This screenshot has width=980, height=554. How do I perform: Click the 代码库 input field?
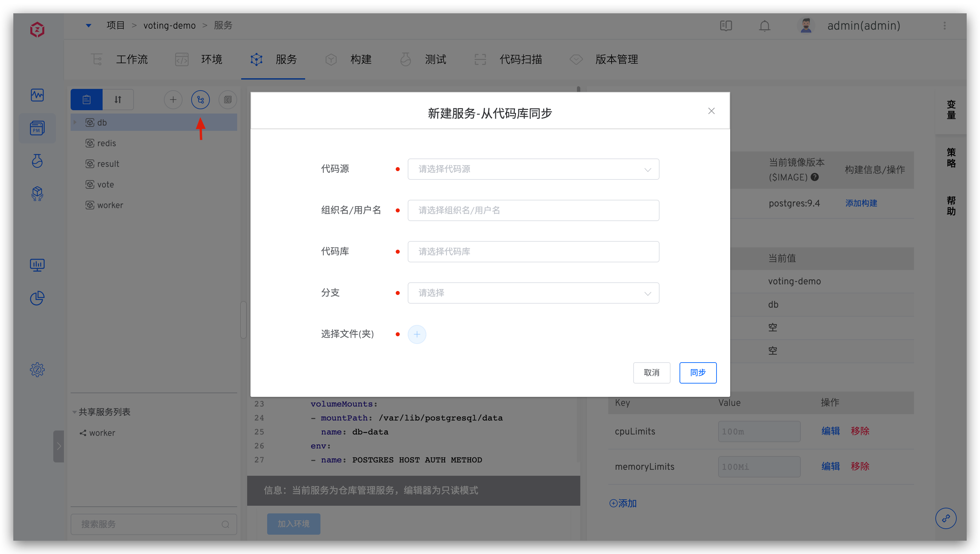pos(533,251)
